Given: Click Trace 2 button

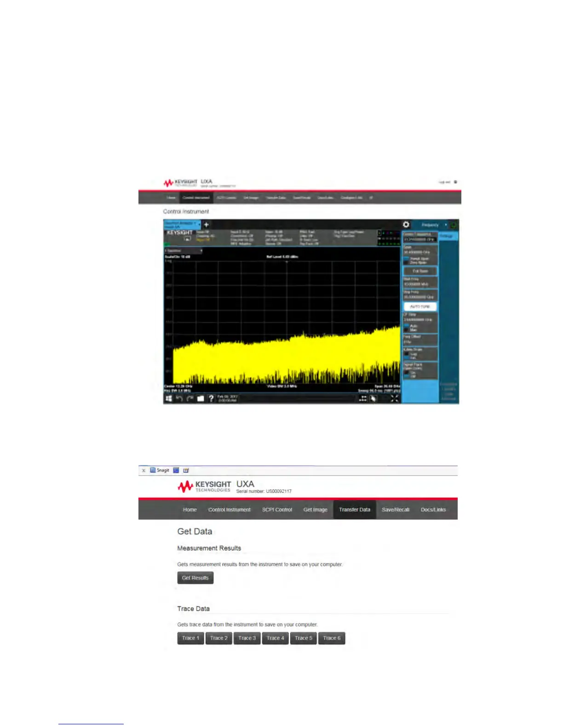Looking at the screenshot, I should [219, 638].
